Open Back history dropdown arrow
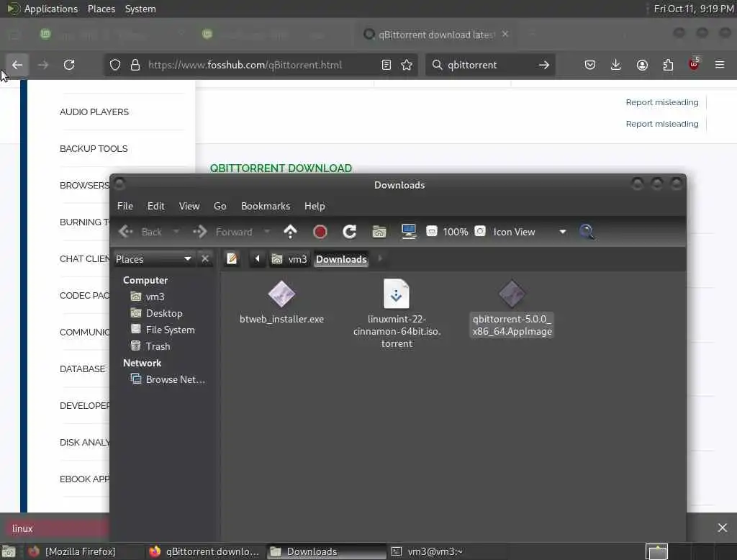 coord(176,231)
